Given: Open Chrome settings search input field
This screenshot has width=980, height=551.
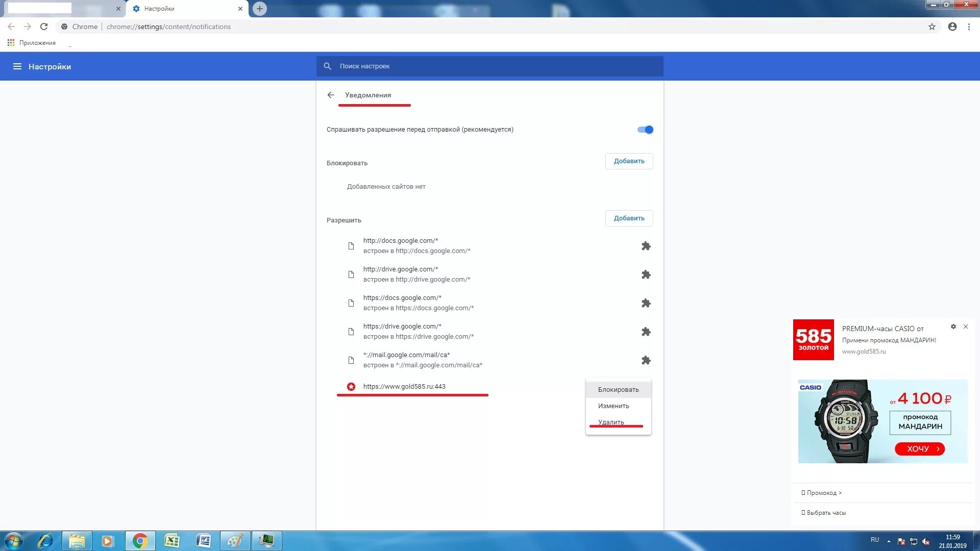Looking at the screenshot, I should [490, 66].
